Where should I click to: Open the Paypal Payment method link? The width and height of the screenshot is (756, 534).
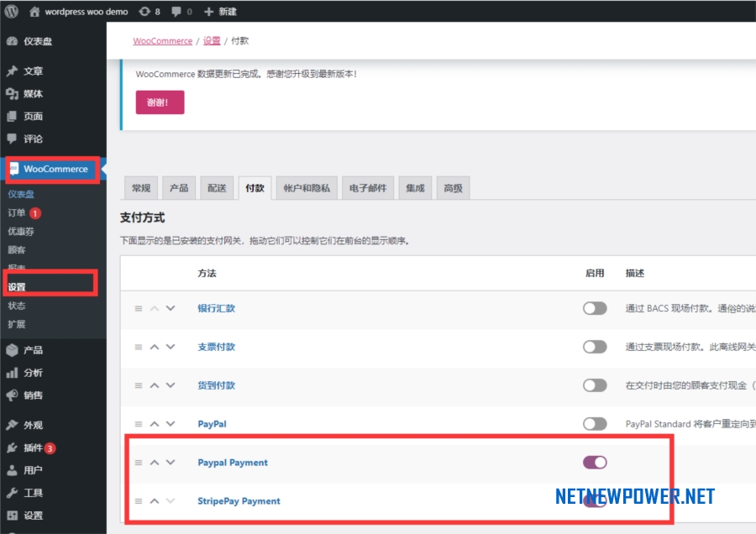coord(233,463)
